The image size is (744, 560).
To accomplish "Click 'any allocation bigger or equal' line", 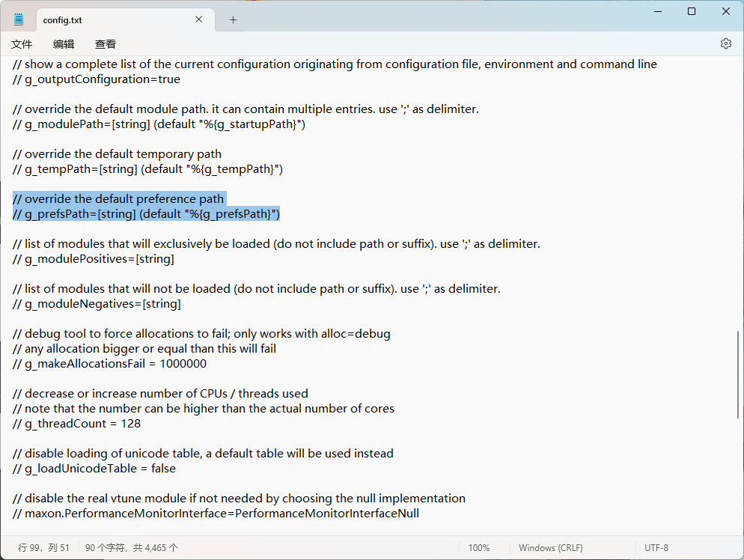I will pos(144,349).
